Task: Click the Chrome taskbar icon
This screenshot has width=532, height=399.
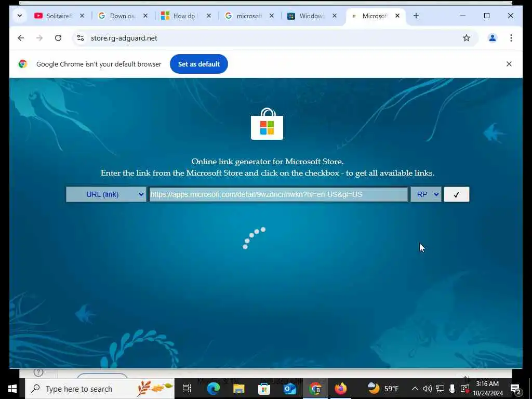Action: tap(315, 389)
